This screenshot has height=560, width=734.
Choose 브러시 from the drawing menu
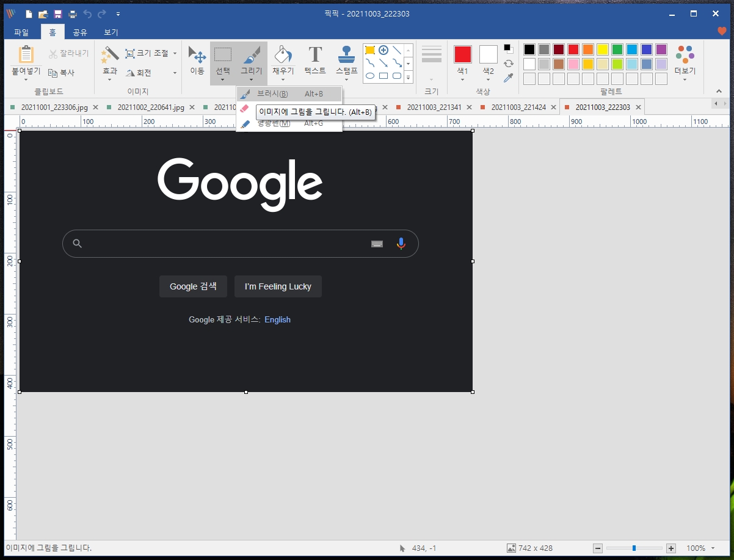[x=289, y=94]
